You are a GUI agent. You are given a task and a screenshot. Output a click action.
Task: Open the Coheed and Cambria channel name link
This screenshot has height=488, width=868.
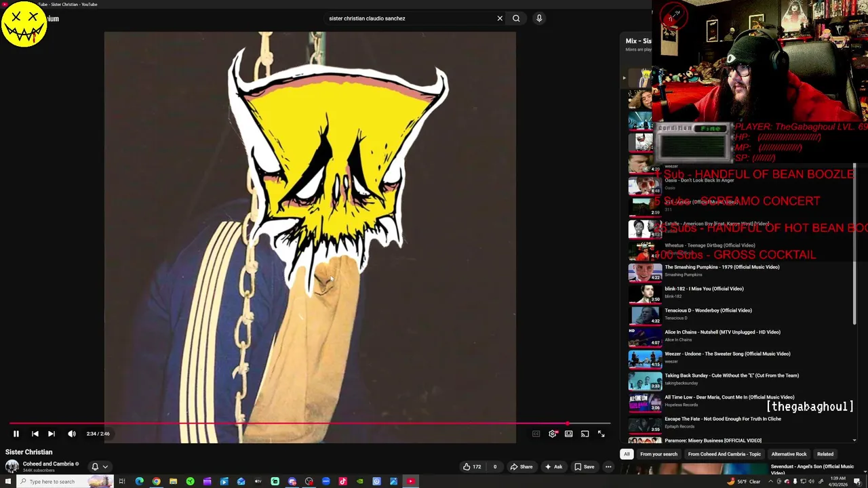48,464
